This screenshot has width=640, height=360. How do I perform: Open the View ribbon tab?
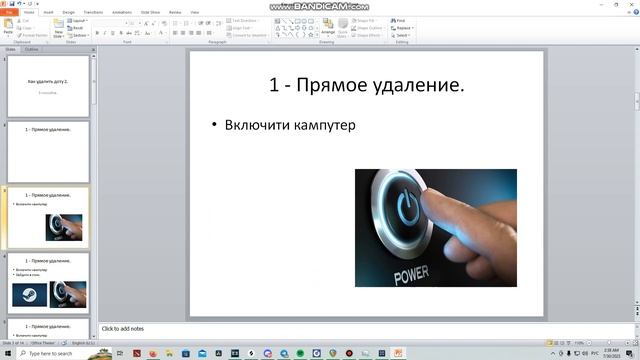[x=195, y=12]
